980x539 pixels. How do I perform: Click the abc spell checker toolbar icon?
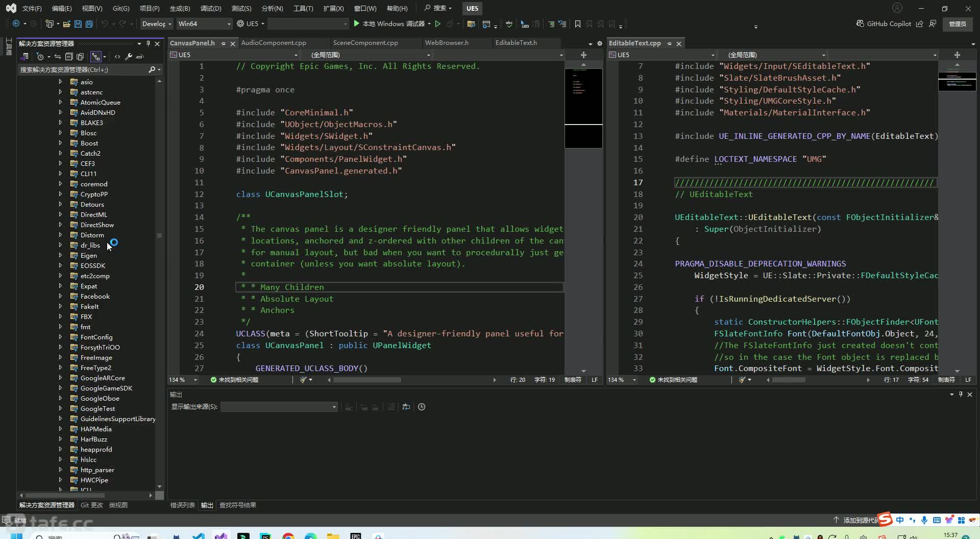click(x=509, y=24)
